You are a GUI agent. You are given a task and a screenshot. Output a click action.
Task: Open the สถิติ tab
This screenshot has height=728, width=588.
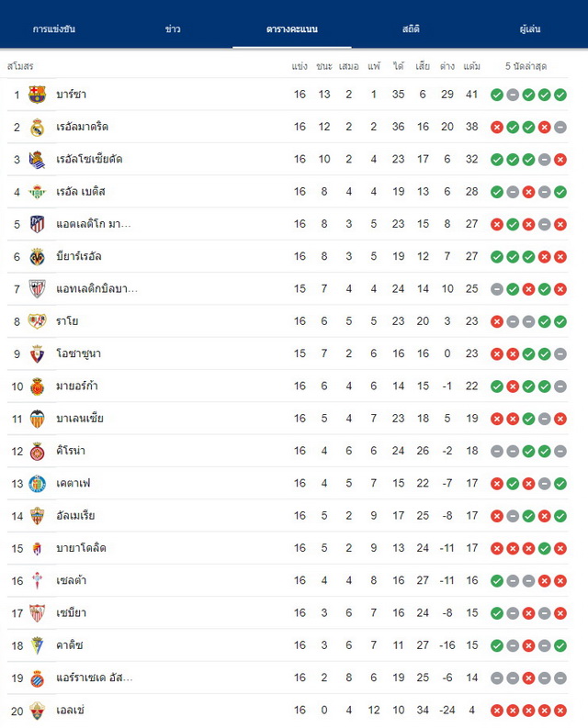[411, 28]
